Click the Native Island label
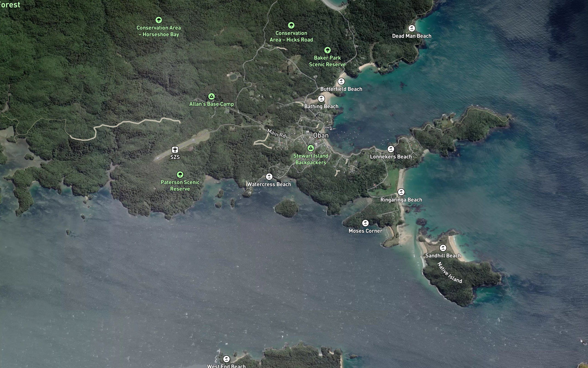Screen dimensions: 588x368 click(x=449, y=273)
